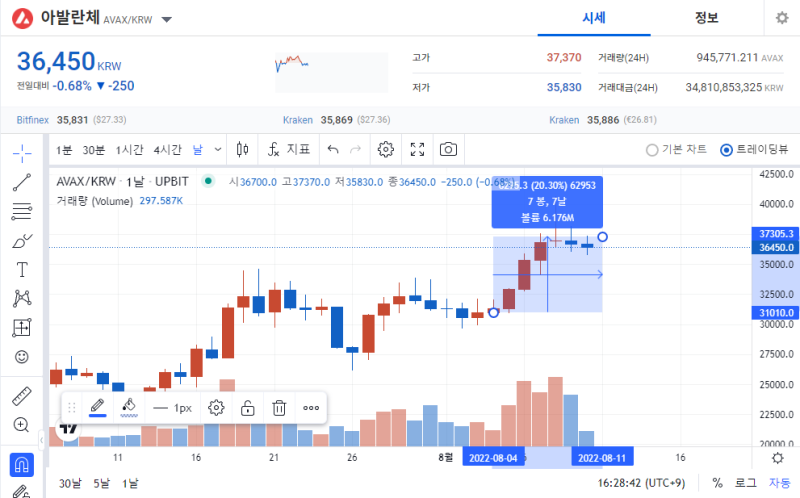Click the drawing line color pencil

(97, 408)
